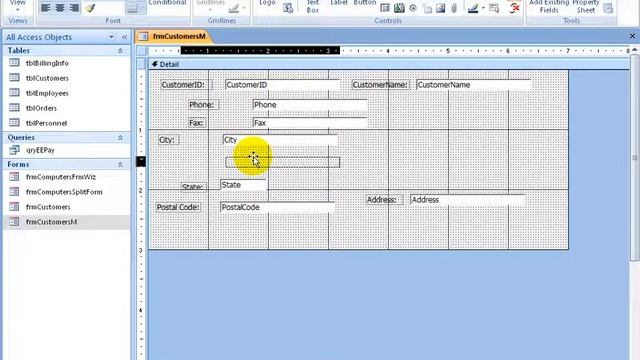Open the Gridlines dropdown
The width and height of the screenshot is (640, 360).
point(211,5)
